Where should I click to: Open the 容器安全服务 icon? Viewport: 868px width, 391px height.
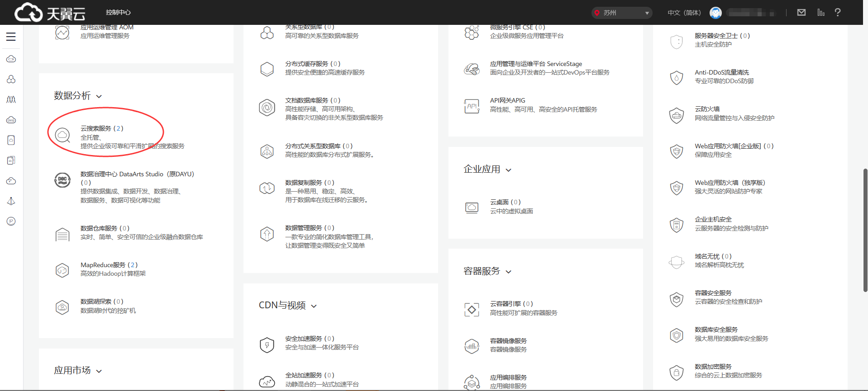(677, 299)
